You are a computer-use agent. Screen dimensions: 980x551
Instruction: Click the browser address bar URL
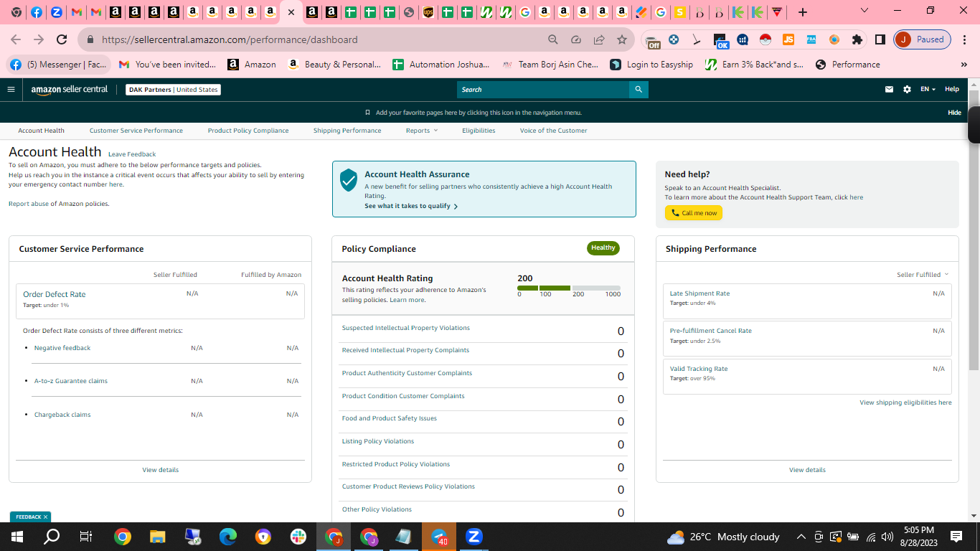[230, 39]
